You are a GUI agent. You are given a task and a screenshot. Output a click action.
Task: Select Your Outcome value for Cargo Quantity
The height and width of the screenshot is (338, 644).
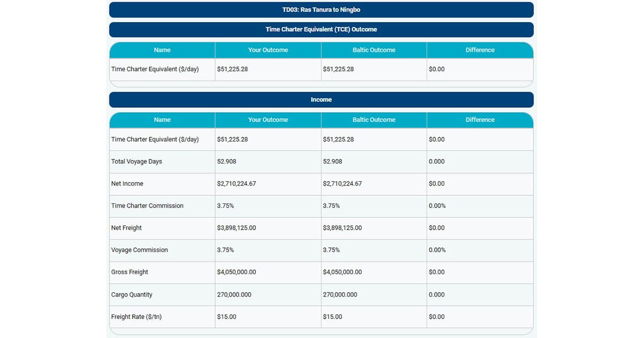tap(234, 295)
